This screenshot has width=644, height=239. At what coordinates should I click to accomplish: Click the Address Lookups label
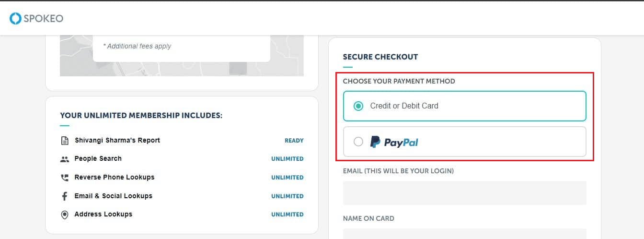tap(103, 214)
